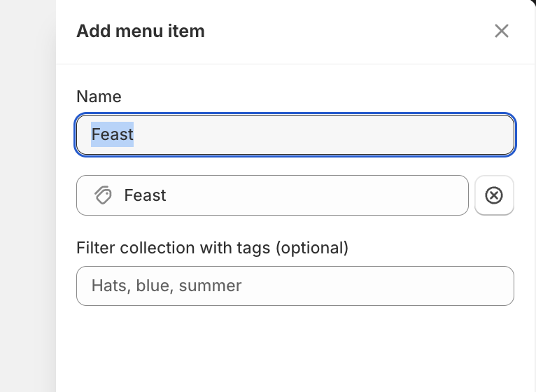Click 'Filter collection with tags (optional)' label
536x392 pixels.
pyautogui.click(x=212, y=248)
